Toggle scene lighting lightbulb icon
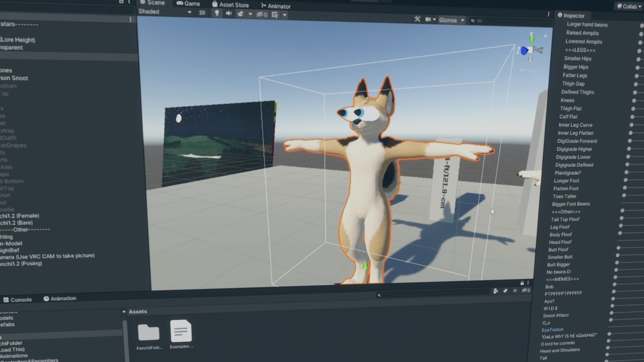The height and width of the screenshot is (362, 644). pos(217,13)
